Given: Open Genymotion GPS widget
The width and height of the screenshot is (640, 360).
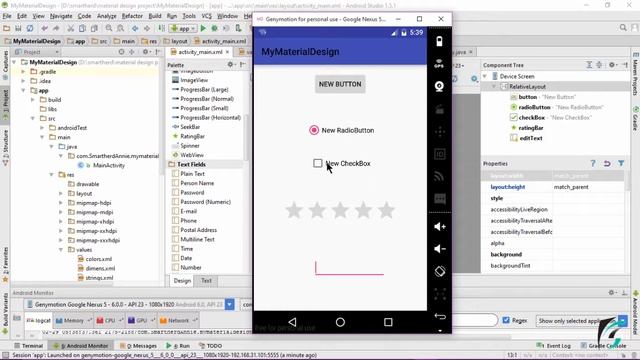Looking at the screenshot, I should pos(439,64).
